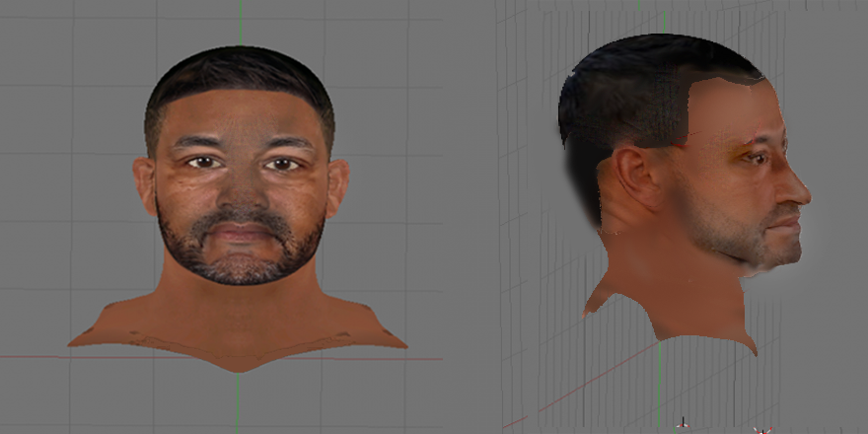Select the side-profile head model
Screen dimensions: 868x434
pos(685,195)
